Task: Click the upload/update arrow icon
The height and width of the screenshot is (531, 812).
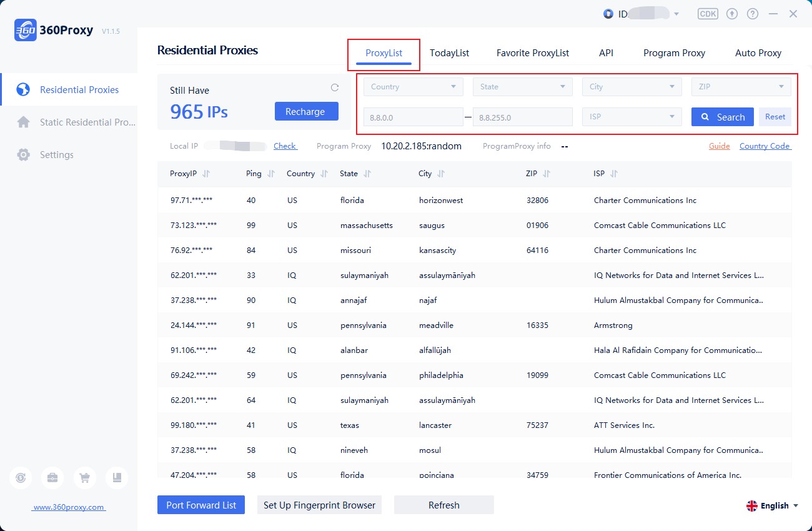Action: 733,14
